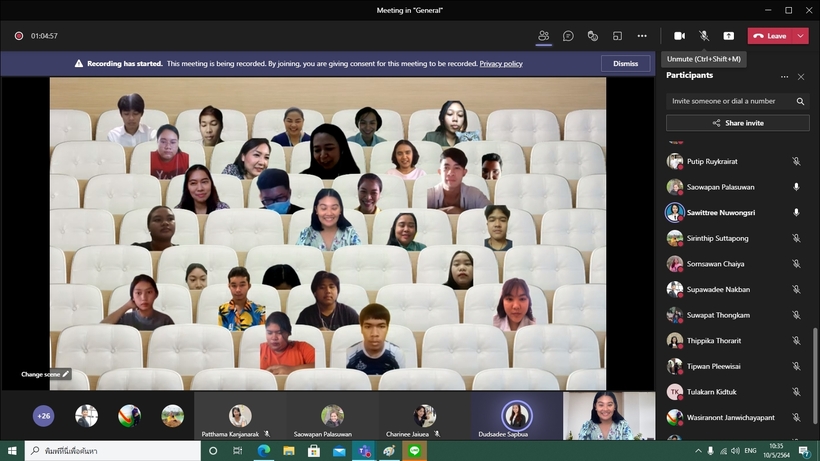
Task: Open more options in Participants panel header
Action: point(784,76)
